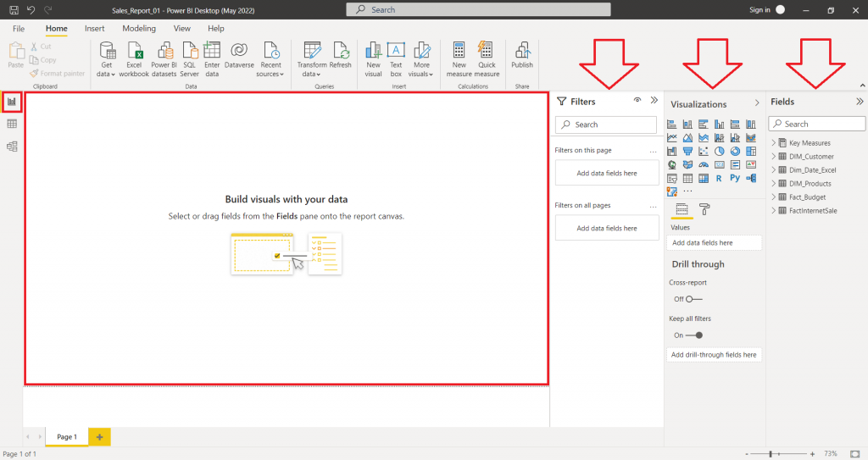Screen dimensions: 868x460
Task: Select the ArcGIS Maps visual
Action: (x=672, y=191)
